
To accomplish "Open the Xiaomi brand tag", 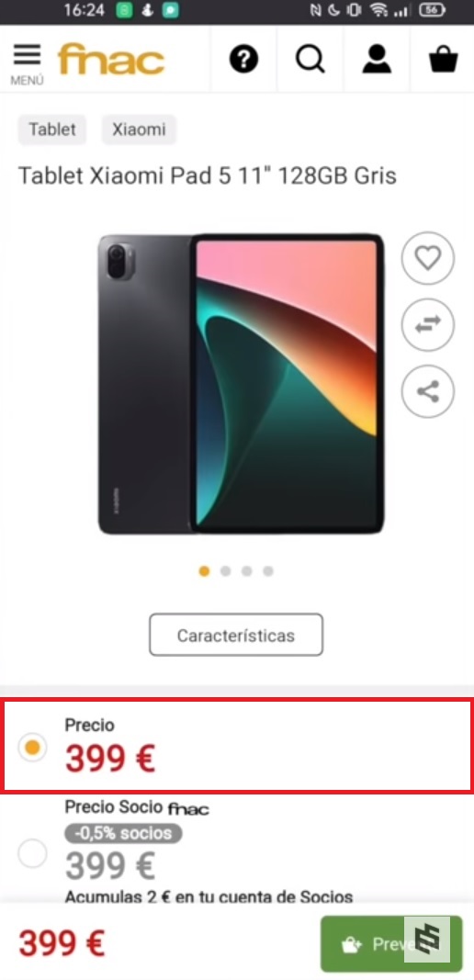I will (139, 130).
